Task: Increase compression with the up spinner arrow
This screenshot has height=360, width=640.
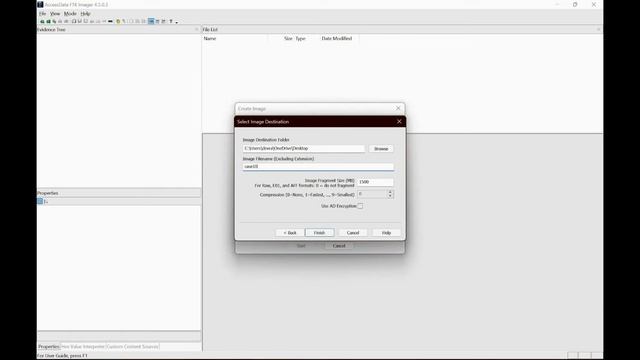Action: (x=390, y=192)
